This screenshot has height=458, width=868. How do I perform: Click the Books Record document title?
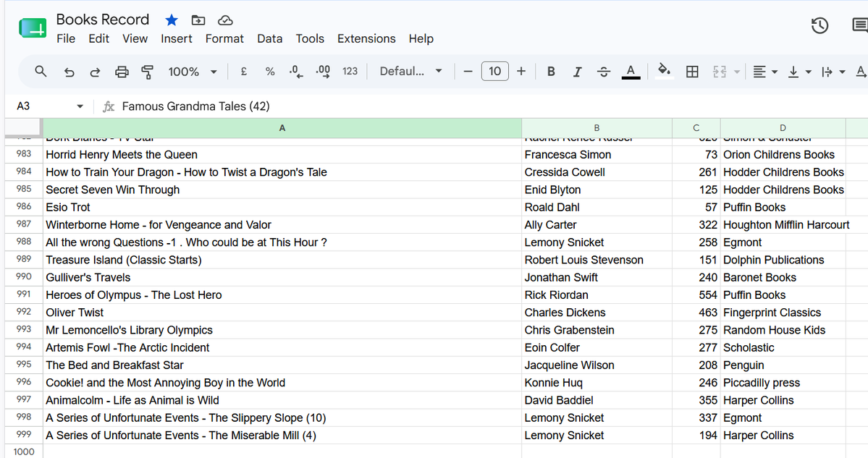[x=103, y=20]
